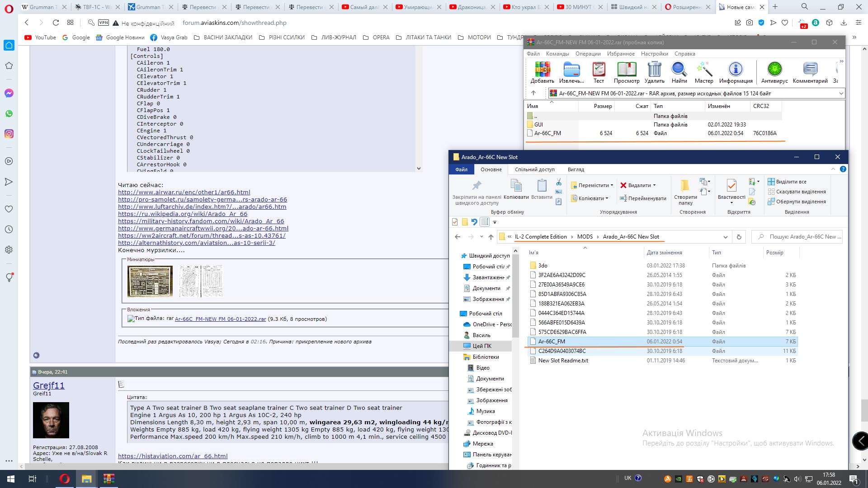This screenshot has width=868, height=488.
Task: Open Ar-66C_FM-NEW FM 06-01-2022.rar attachment link
Action: click(x=220, y=319)
